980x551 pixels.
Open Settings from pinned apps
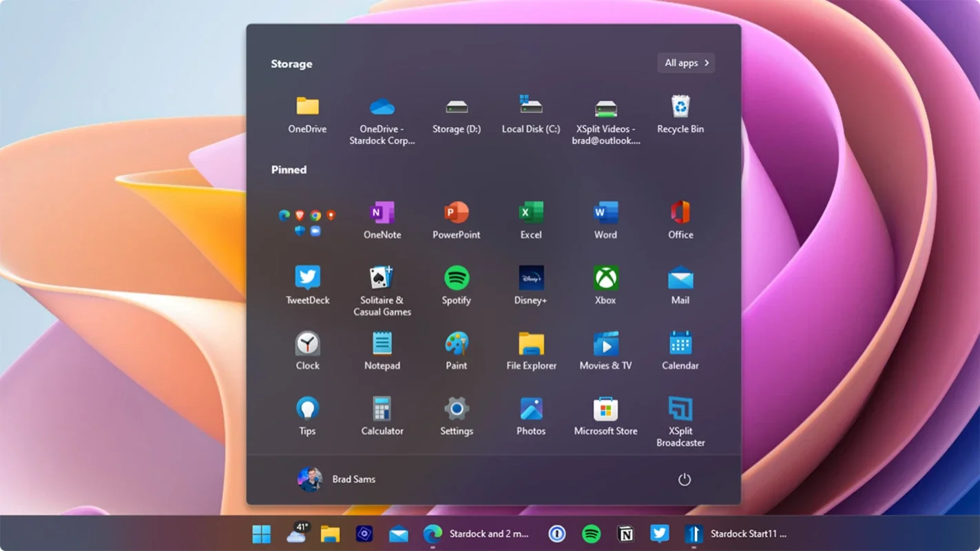[457, 417]
